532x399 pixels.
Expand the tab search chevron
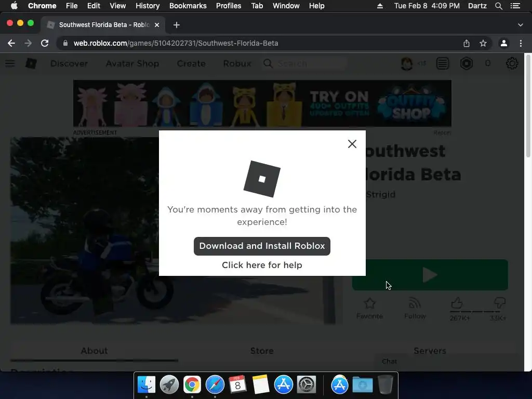[521, 25]
